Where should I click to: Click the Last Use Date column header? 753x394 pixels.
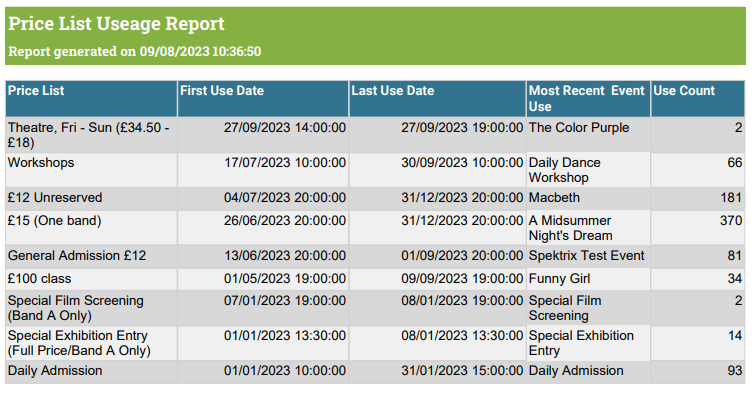(x=437, y=98)
